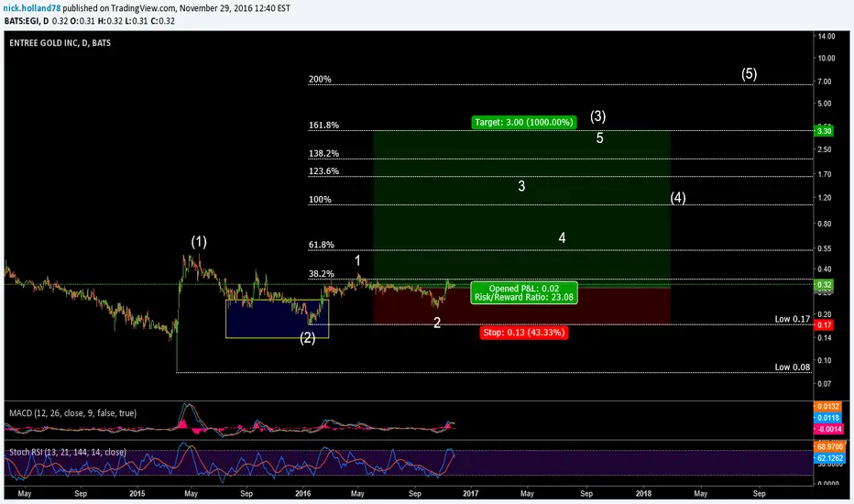Screen dimensions: 854x504
Task: Click the 0.07 price scale label
Action: click(x=825, y=384)
